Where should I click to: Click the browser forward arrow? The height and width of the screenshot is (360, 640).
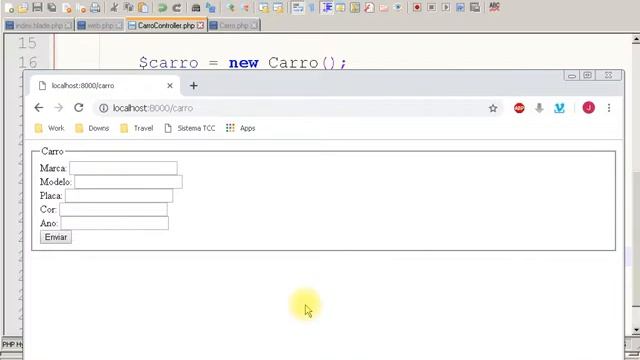pos(59,108)
